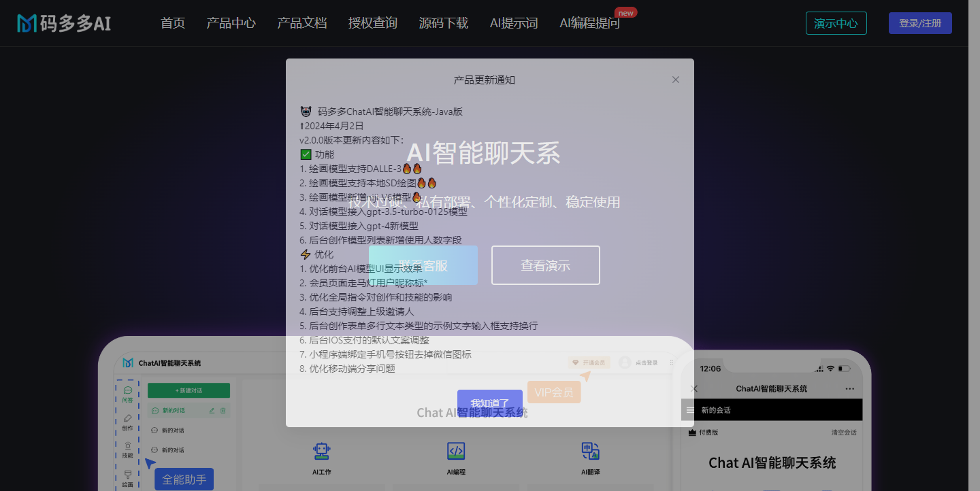Click the 查看演示 button

coord(546,265)
